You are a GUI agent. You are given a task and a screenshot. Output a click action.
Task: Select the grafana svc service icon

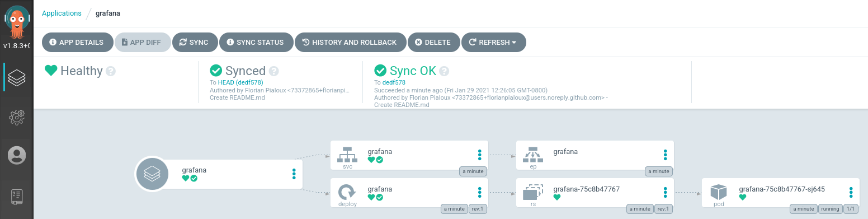click(347, 155)
